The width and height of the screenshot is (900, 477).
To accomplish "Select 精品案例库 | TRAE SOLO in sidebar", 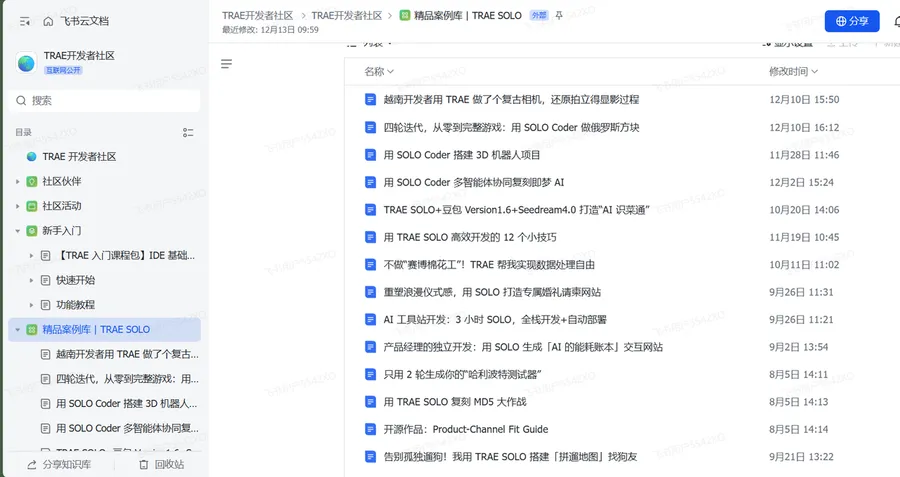I will 104,329.
